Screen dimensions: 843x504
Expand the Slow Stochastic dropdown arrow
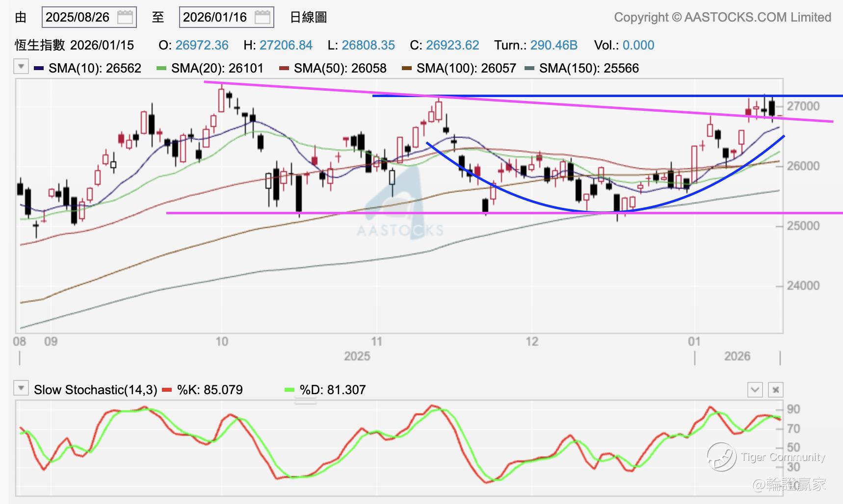[x=21, y=388]
